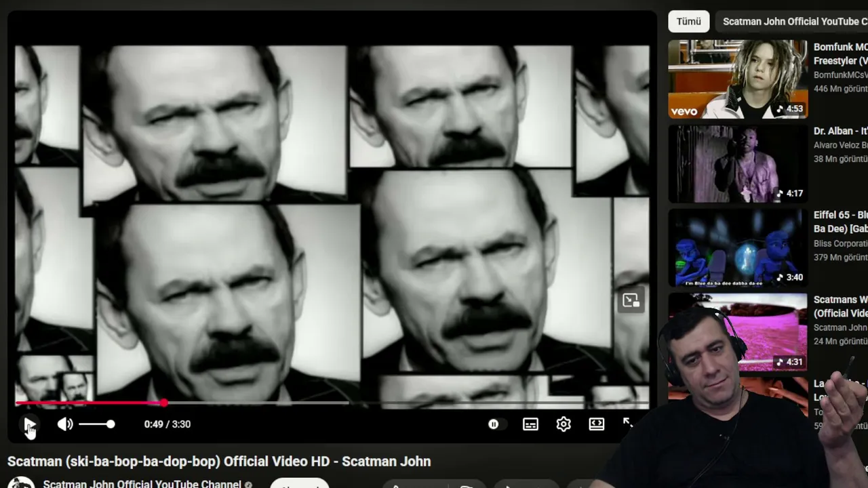Open the Dr. Alban video thumbnail
This screenshot has height=488, width=868.
click(x=738, y=163)
